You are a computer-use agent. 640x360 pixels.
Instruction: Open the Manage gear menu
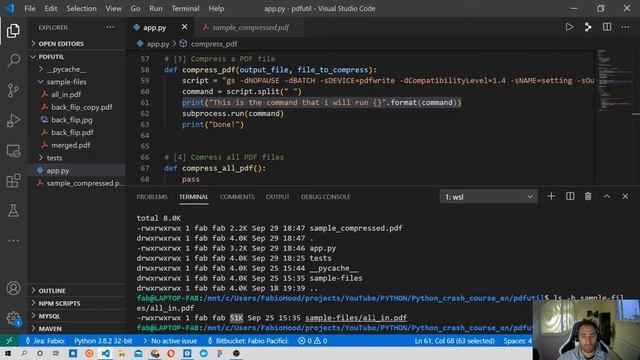[13, 318]
